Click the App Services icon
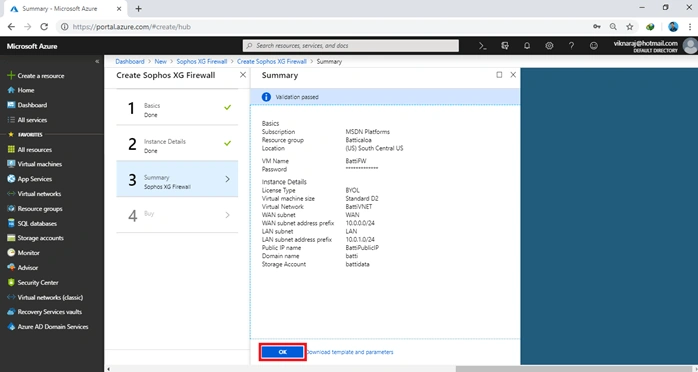The image size is (698, 372). 11,179
